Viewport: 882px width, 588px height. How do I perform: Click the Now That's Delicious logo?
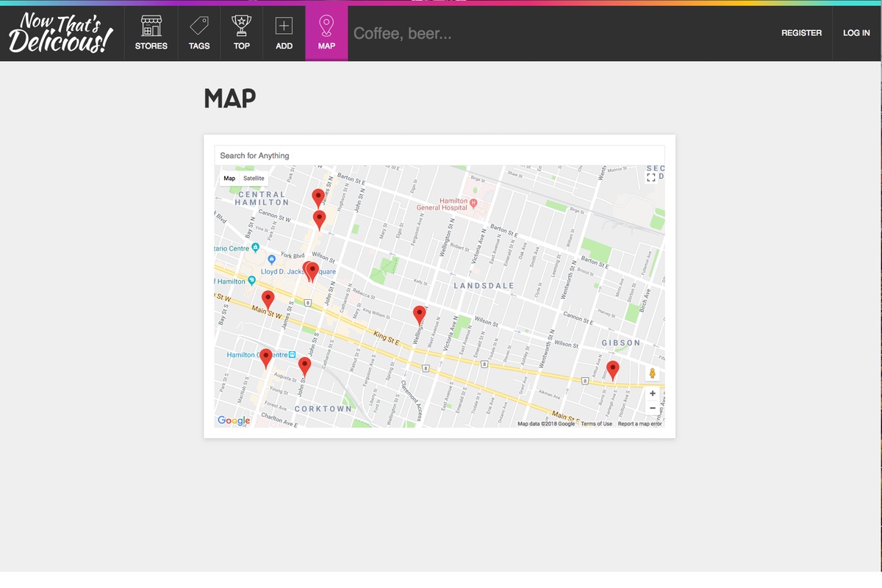coord(61,33)
